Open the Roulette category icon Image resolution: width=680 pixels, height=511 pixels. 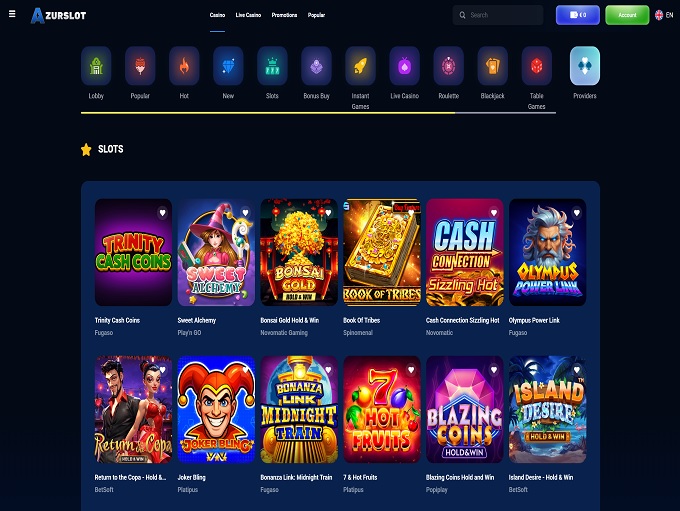tap(448, 66)
